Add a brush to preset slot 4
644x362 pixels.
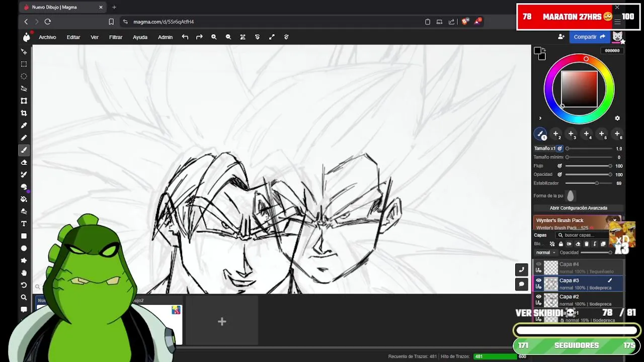click(x=587, y=134)
